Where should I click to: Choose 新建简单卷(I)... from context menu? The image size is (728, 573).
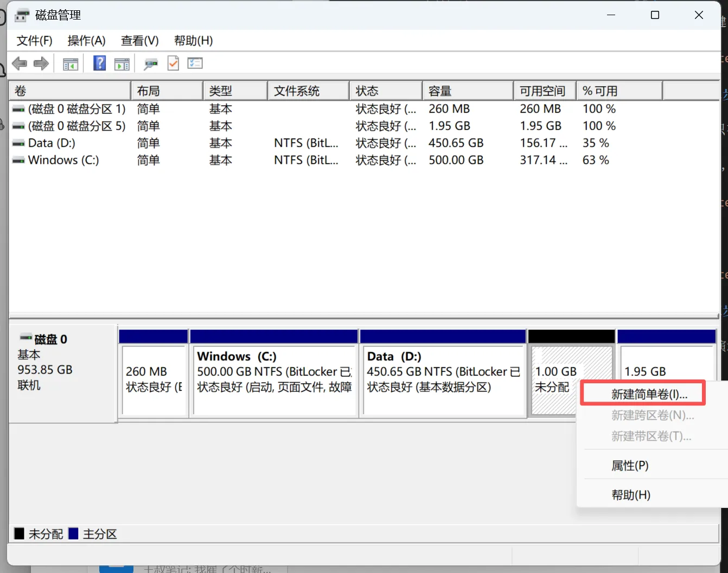[649, 395]
